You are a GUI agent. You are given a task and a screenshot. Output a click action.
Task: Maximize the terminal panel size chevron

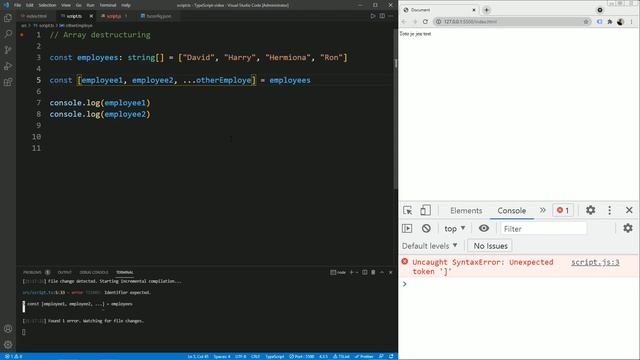(382, 272)
